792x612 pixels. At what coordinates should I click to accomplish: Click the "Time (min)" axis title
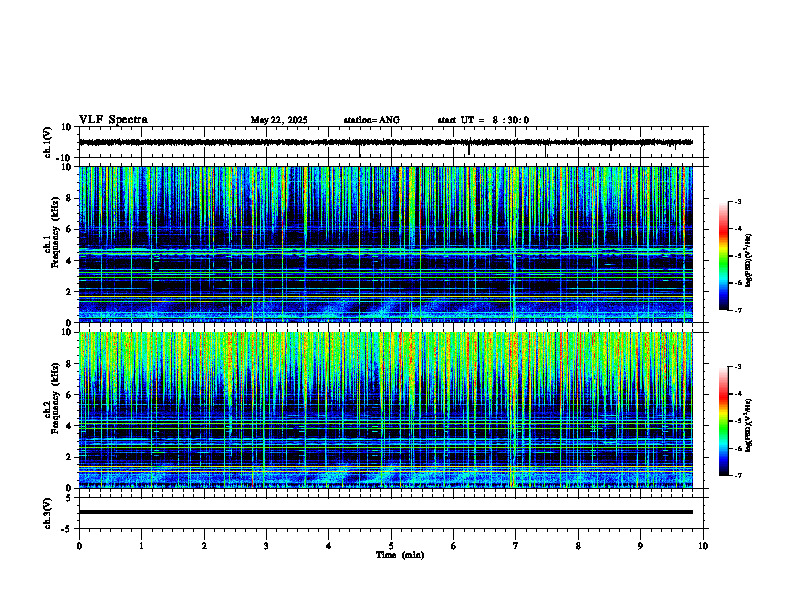point(400,555)
